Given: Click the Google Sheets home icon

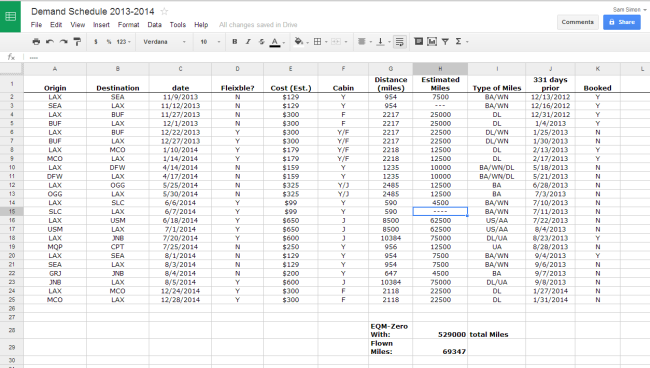Looking at the screenshot, I should (x=10, y=16).
